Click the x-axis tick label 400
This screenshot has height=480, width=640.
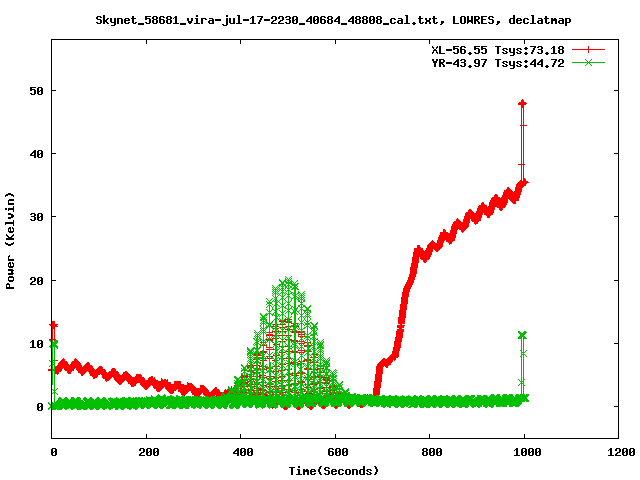(243, 452)
